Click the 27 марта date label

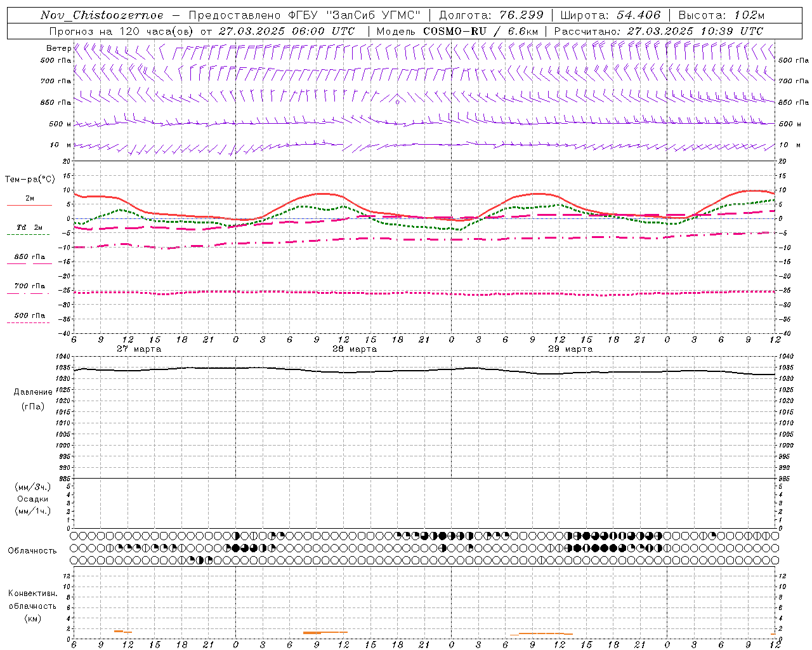pos(139,349)
